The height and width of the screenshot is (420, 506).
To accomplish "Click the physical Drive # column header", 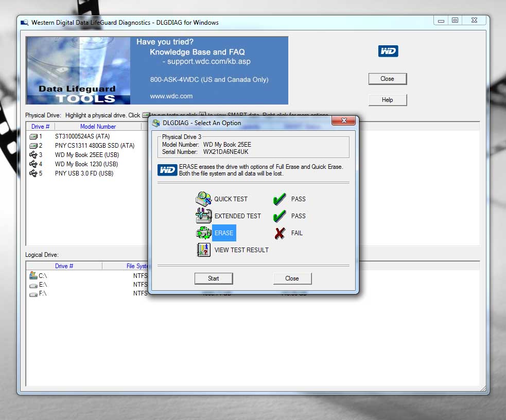I will tap(40, 127).
